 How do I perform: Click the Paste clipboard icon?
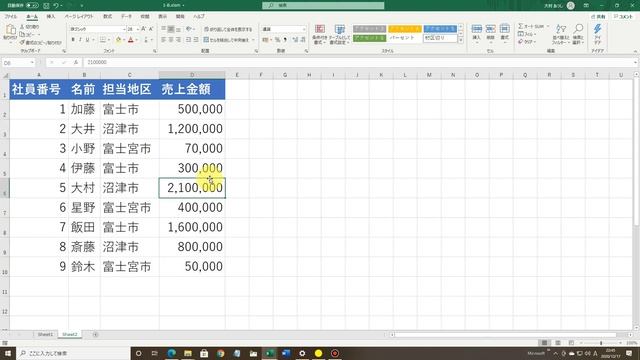(11, 30)
